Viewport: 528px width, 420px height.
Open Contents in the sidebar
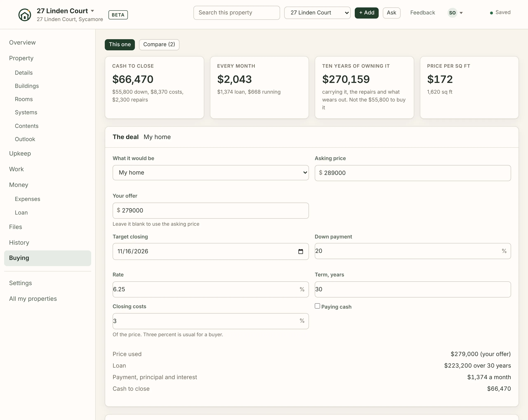tap(27, 126)
